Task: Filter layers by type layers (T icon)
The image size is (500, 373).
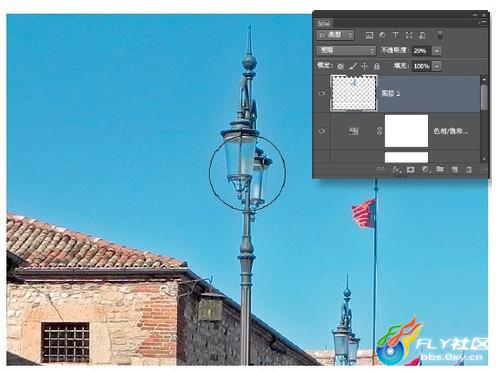Action: click(x=395, y=35)
